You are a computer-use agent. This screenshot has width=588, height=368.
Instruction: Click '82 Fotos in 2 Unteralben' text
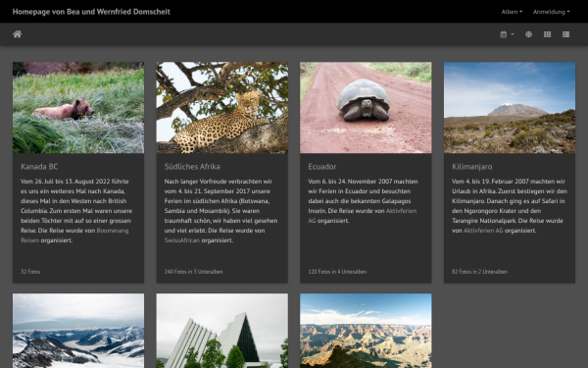[479, 272]
